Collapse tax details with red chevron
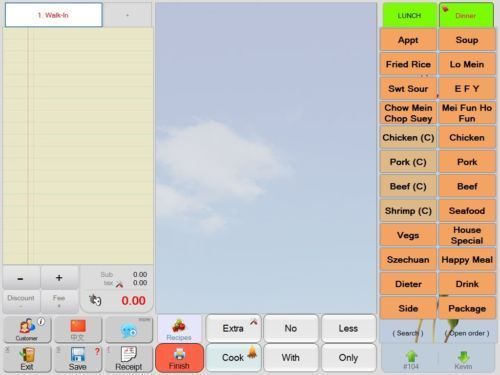500x375 pixels. 120,284
